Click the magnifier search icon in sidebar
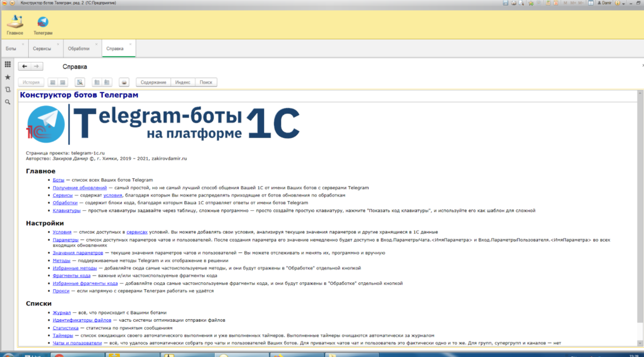The height and width of the screenshot is (357, 644). pos(7,102)
